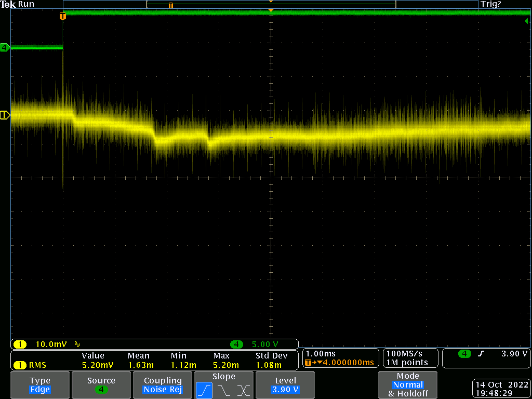Click the green channel 4 ground marker
This screenshot has width=532, height=399.
coord(5,48)
